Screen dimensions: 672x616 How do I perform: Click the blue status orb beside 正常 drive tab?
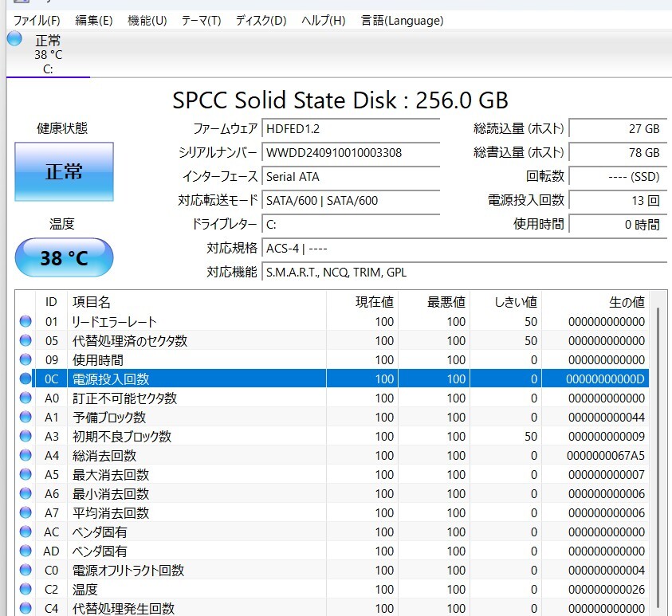tap(14, 38)
